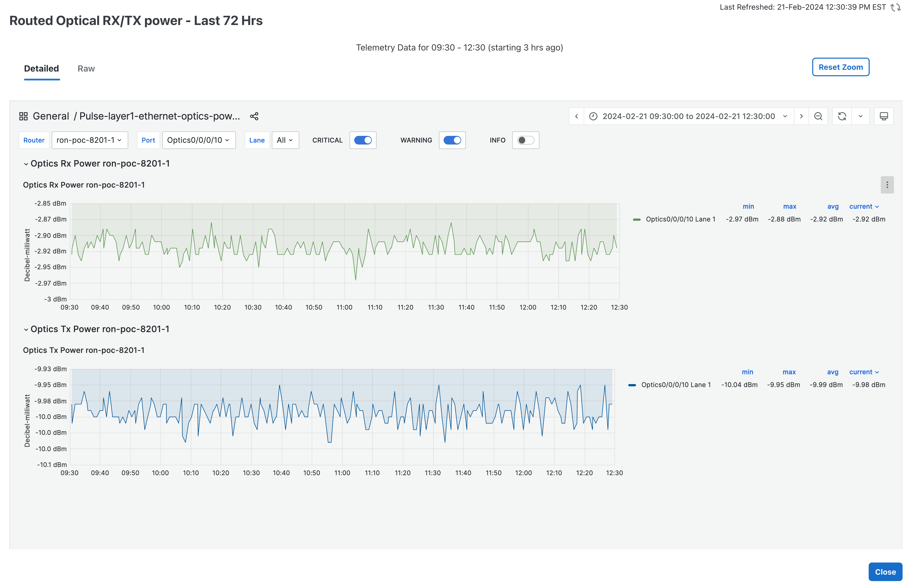
Task: Click the refresh dashboard icon
Action: coord(842,117)
